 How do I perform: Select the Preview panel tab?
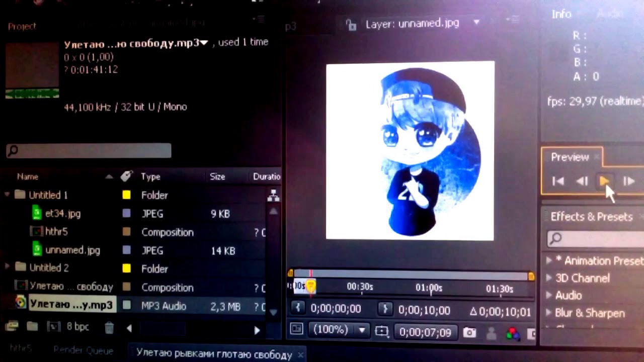570,157
